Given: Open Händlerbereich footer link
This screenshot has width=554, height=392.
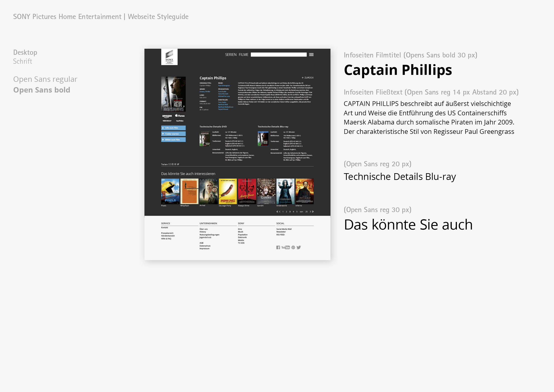Looking at the screenshot, I should click(168, 236).
